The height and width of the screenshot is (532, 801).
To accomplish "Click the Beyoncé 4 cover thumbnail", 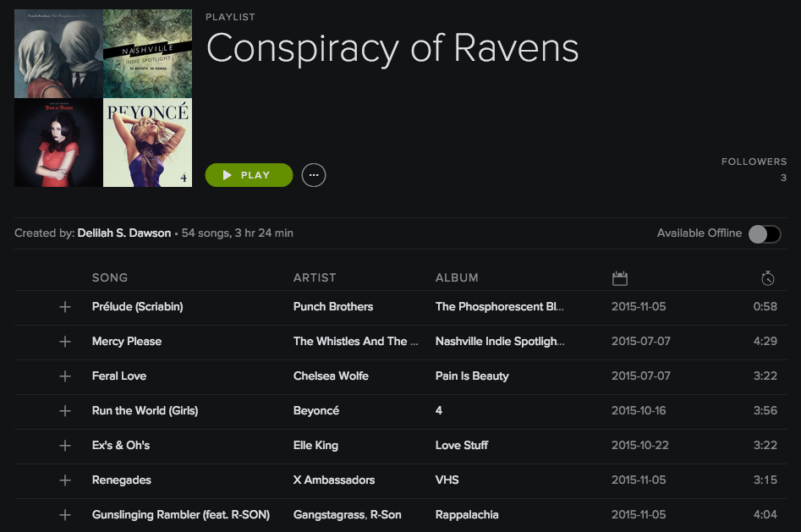I will tap(148, 143).
